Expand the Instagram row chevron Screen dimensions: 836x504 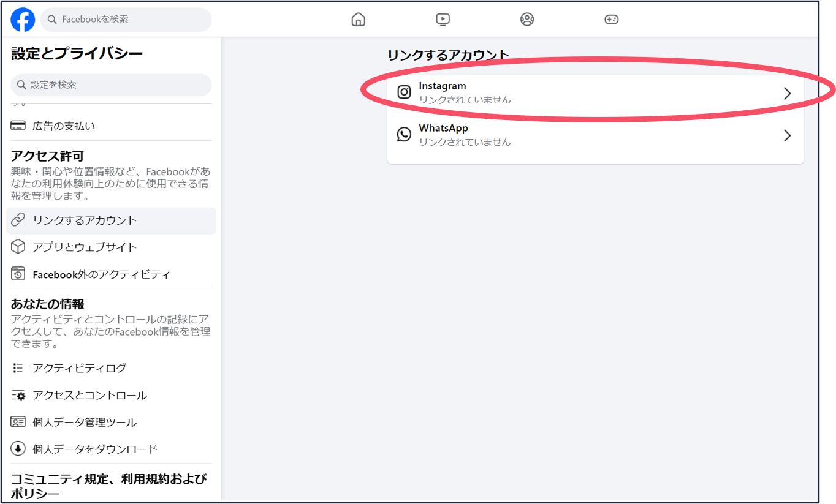788,93
